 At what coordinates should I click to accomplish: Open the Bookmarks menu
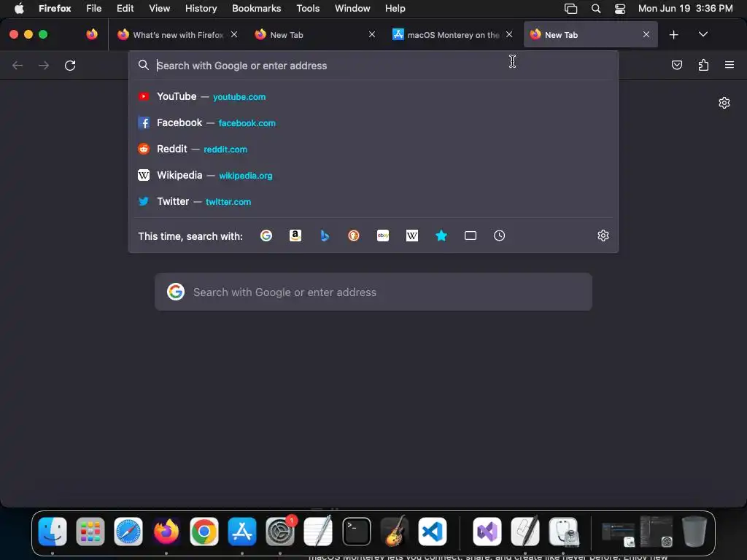pyautogui.click(x=256, y=8)
